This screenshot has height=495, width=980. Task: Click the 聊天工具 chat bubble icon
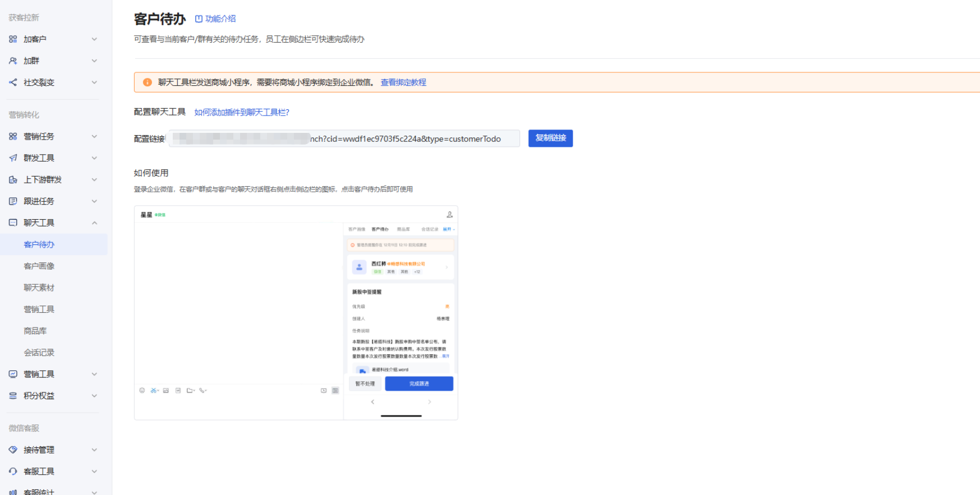point(13,223)
